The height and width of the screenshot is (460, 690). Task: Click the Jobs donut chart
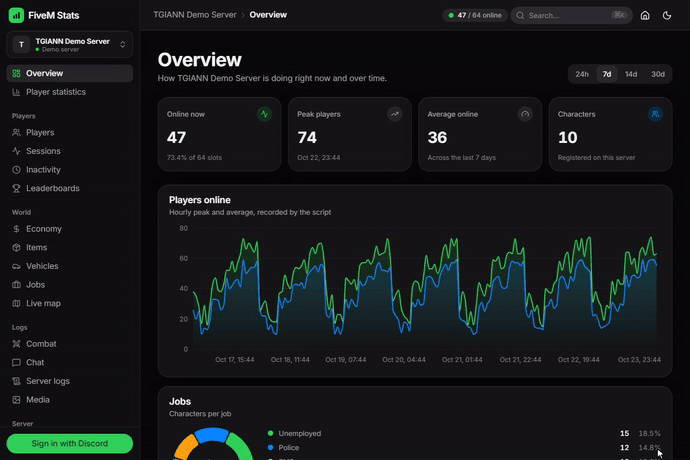tap(213, 444)
